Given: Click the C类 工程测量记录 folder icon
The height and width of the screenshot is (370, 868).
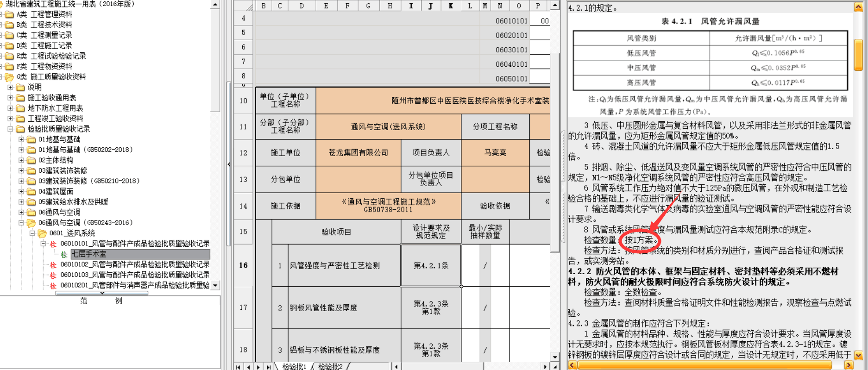Looking at the screenshot, I should point(9,35).
